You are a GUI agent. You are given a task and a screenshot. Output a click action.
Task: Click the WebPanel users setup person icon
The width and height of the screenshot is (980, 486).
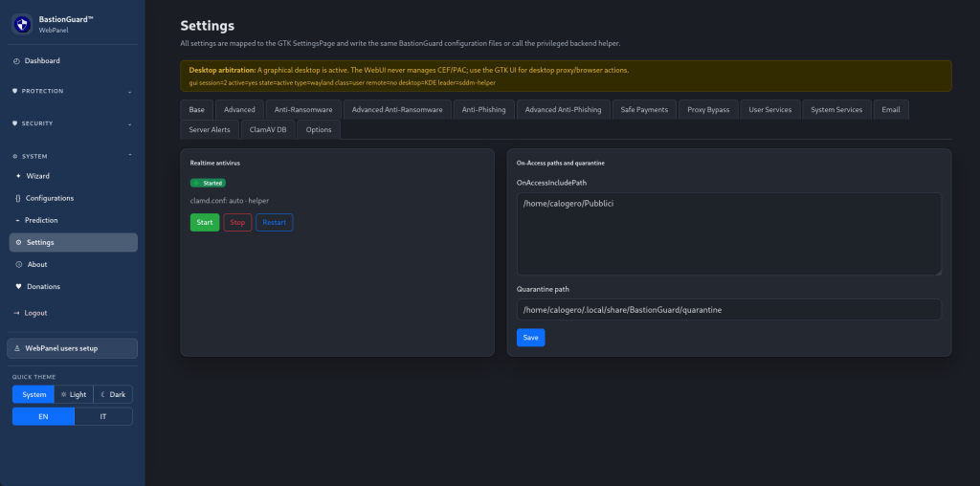click(x=17, y=348)
